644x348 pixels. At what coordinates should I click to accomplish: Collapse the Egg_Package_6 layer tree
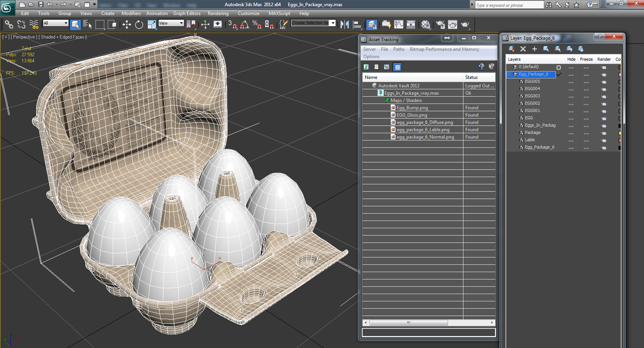pyautogui.click(x=509, y=74)
